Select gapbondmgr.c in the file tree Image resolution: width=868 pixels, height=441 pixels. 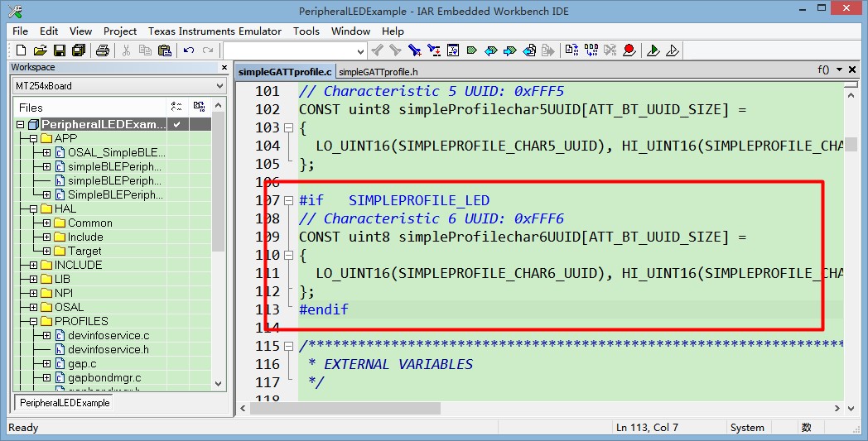click(x=104, y=378)
